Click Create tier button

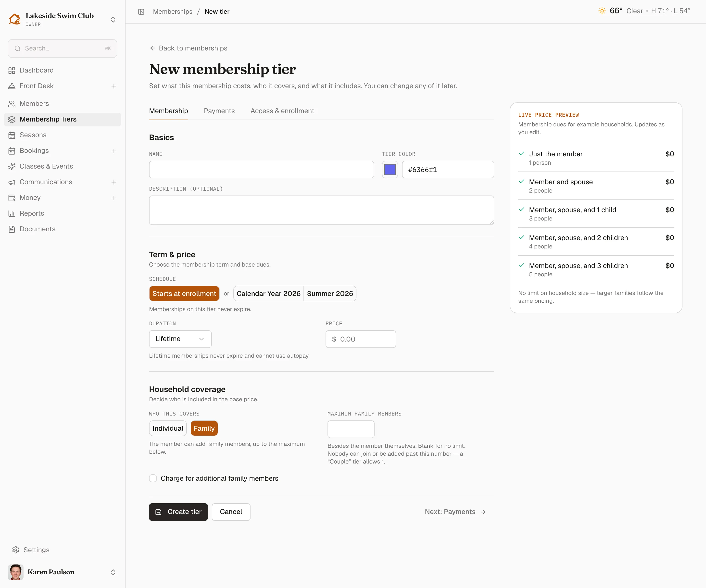[178, 512]
